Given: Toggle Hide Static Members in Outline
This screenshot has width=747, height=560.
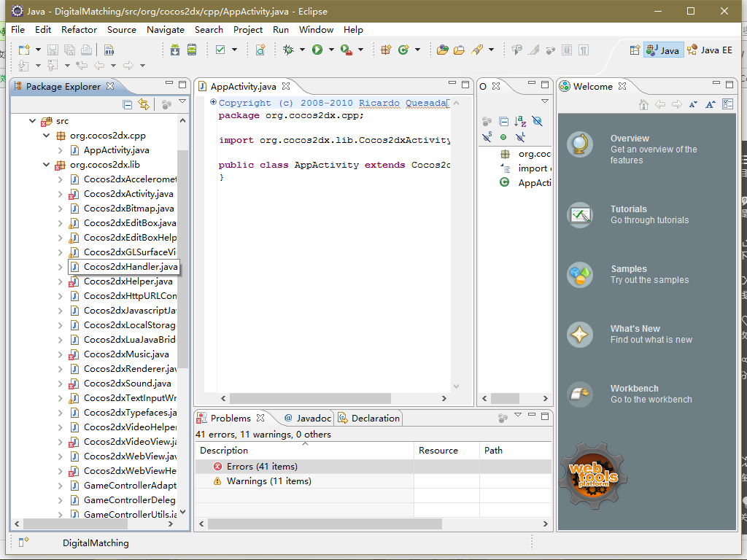Looking at the screenshot, I should (x=487, y=136).
